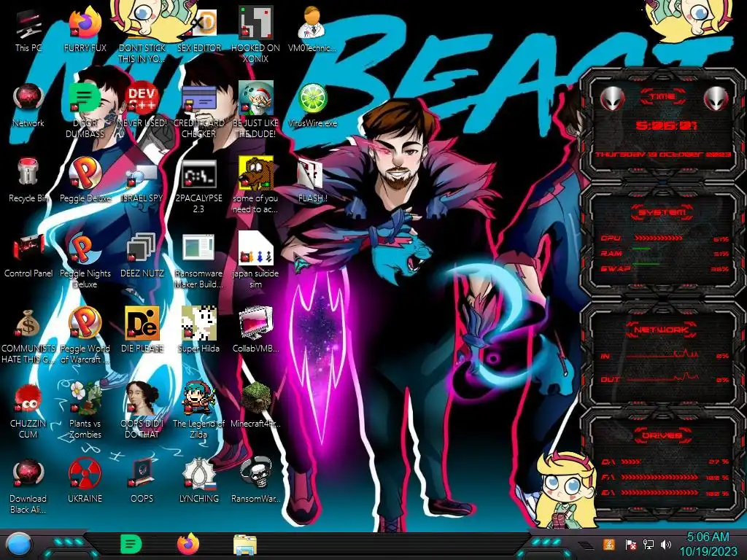747x560 pixels.
Task: Click the SYSTEM widget header
Action: coord(662,212)
